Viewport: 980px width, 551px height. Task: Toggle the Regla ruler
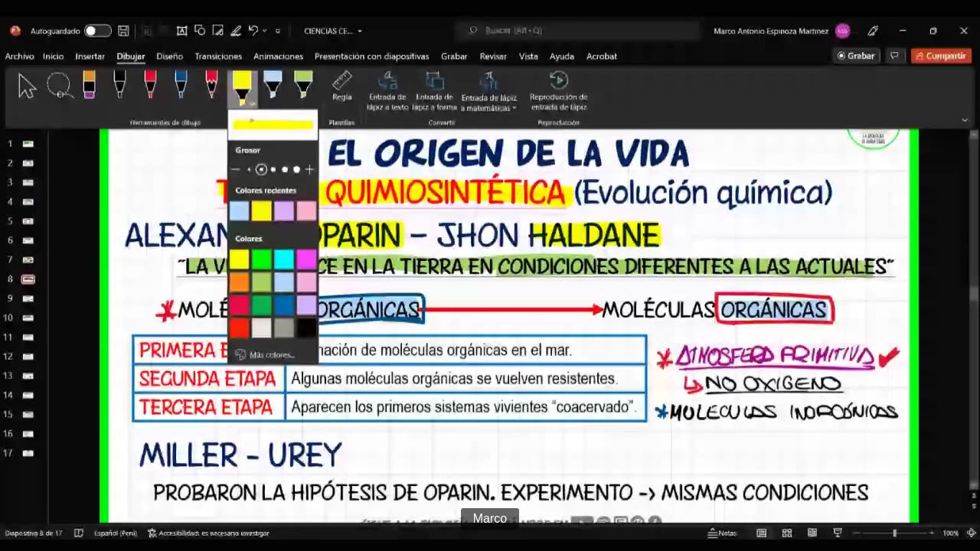(x=341, y=86)
